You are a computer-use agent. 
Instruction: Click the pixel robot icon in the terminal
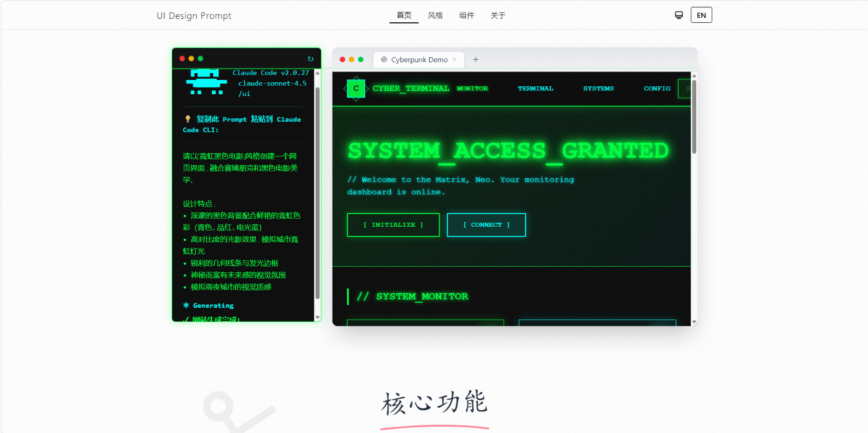(206, 82)
